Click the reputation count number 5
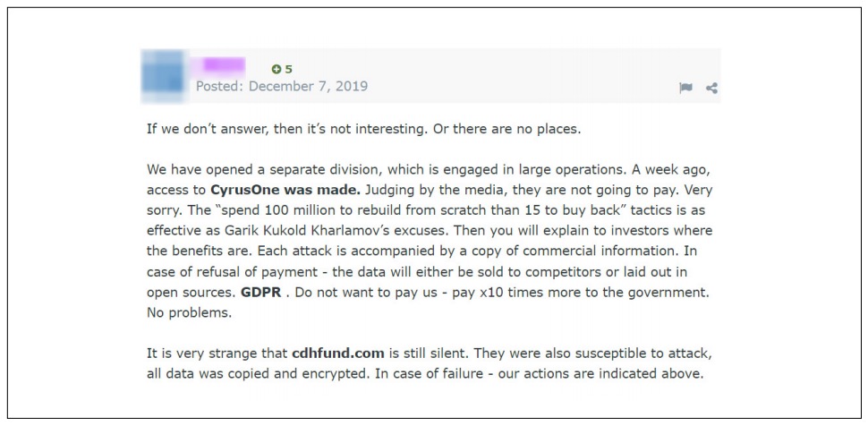 289,69
